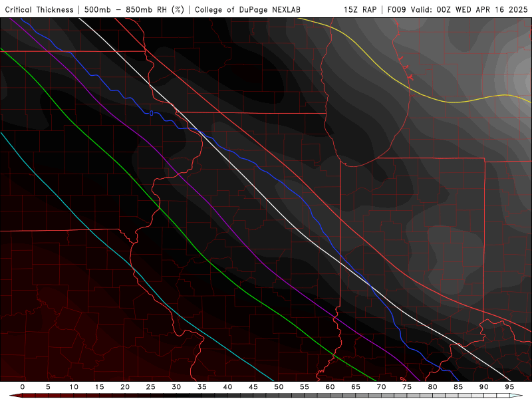Viewport: 532px width, 399px height.
Task: Click the "500mb – 850mb RH (%)" label
Action: [x=134, y=9]
